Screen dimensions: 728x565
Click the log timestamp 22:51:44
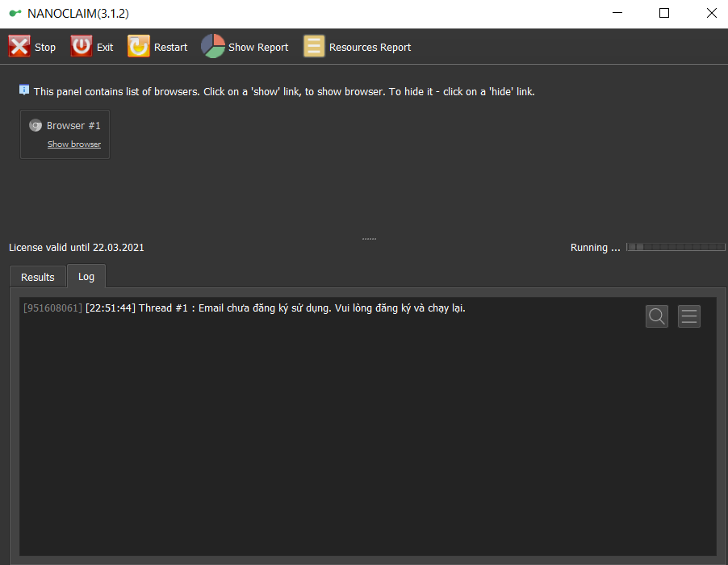111,308
